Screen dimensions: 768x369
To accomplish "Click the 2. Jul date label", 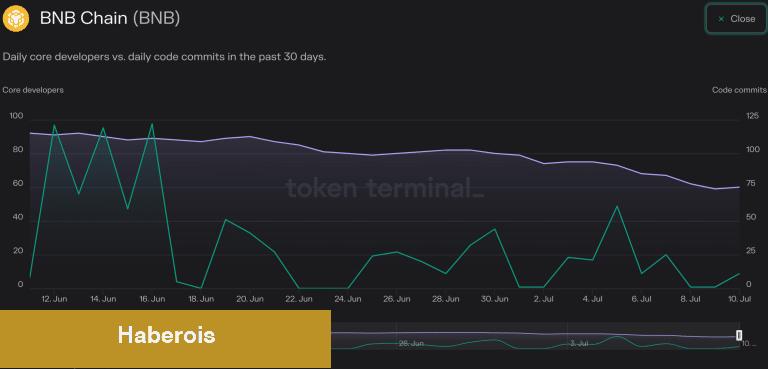I will (x=544, y=298).
